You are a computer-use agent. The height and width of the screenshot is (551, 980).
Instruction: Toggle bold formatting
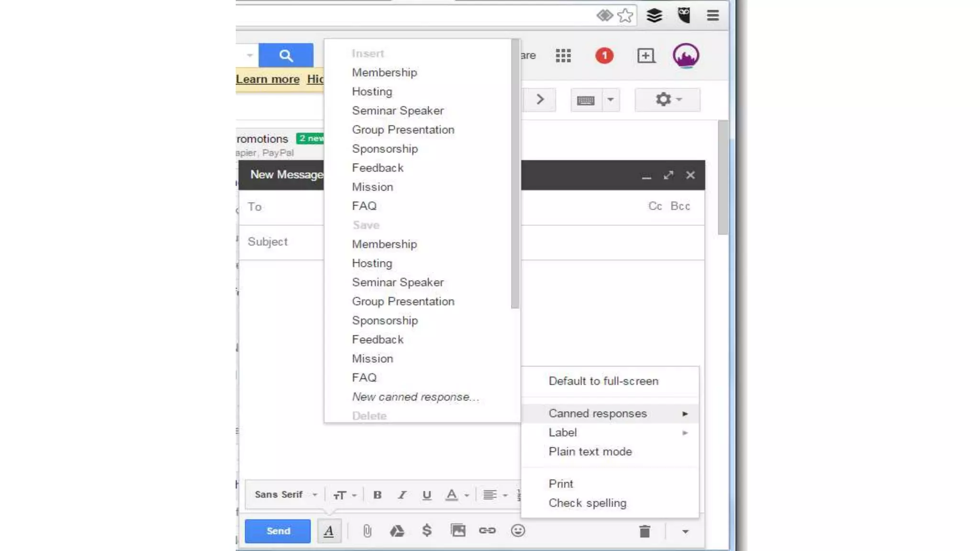point(377,495)
